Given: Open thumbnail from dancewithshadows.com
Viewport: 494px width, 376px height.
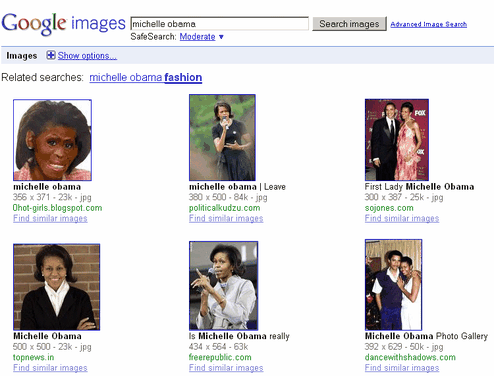Looking at the screenshot, I should 393,285.
